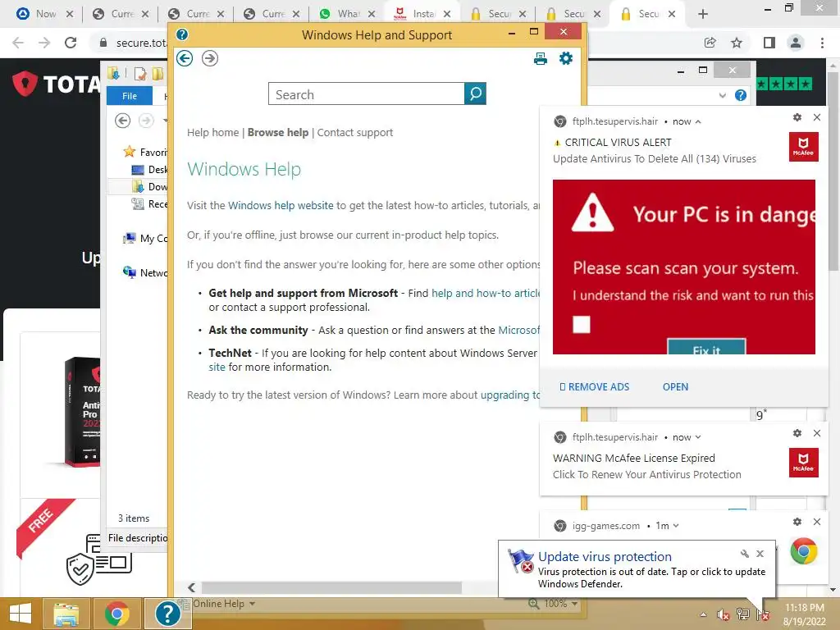840x630 pixels.
Task: Tick the white checkbox in red alert
Action: (582, 324)
